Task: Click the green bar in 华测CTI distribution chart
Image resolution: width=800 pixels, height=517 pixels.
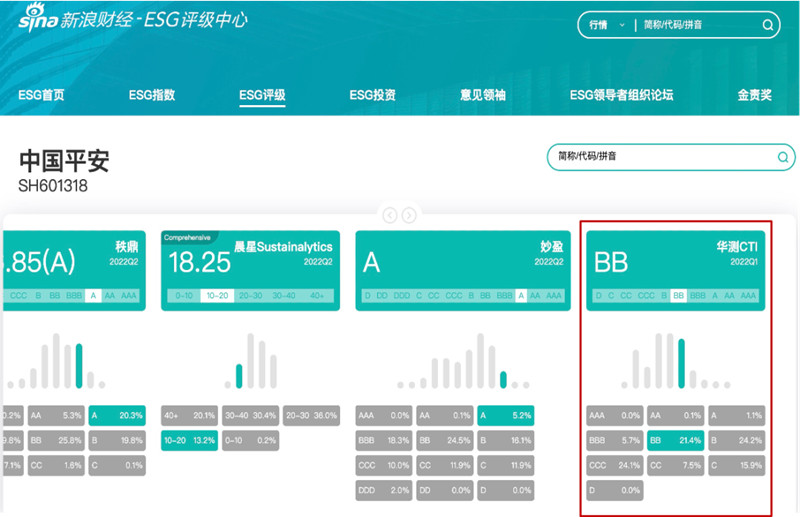Action: [x=681, y=363]
